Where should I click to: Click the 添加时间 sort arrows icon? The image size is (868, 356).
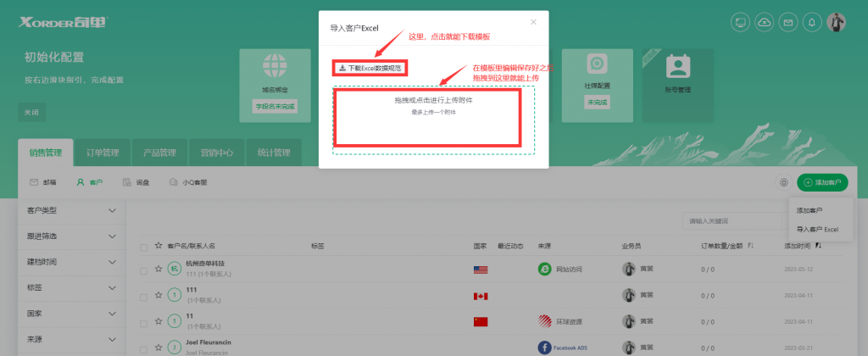pyautogui.click(x=819, y=245)
